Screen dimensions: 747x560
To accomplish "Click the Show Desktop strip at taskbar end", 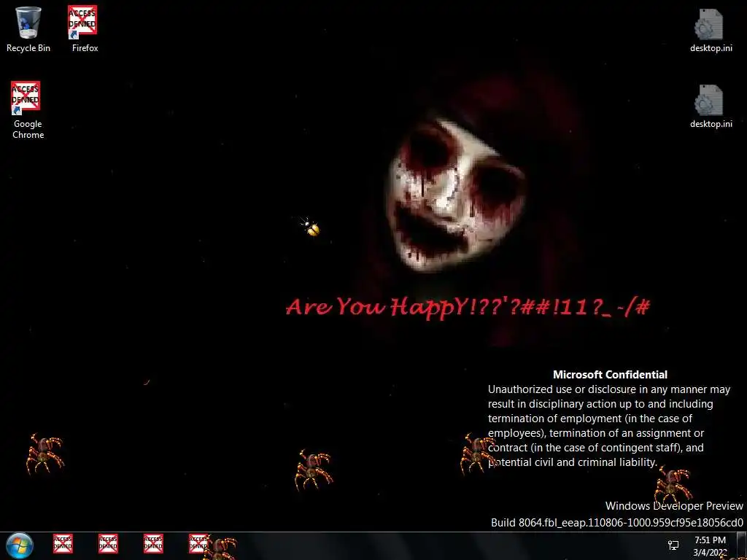I will tap(741, 545).
